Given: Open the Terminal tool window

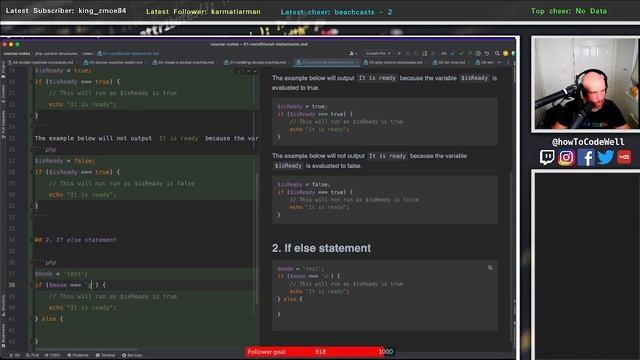Looking at the screenshot, I should point(105,355).
